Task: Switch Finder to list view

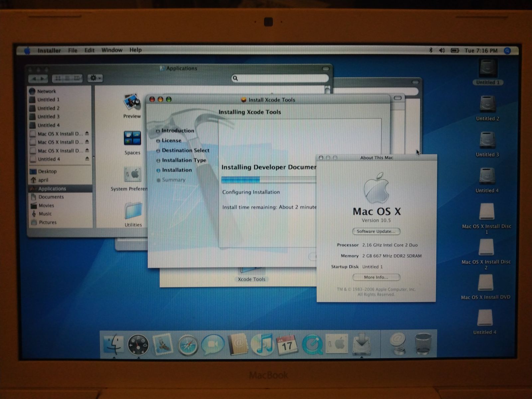Action: coord(67,78)
